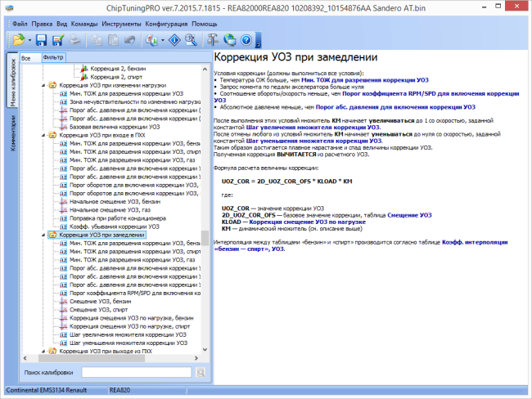Switch to the Все tab
The height and width of the screenshot is (399, 532).
(x=30, y=58)
